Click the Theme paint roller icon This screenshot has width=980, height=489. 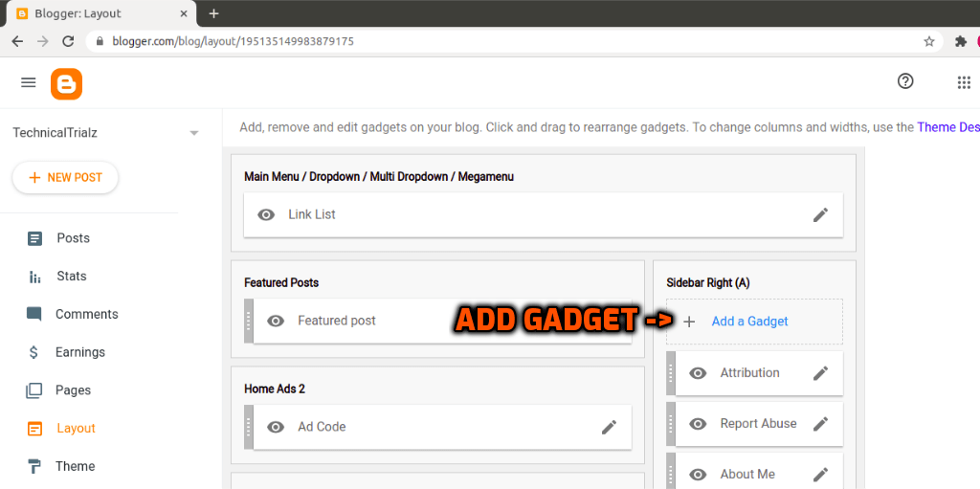[35, 467]
